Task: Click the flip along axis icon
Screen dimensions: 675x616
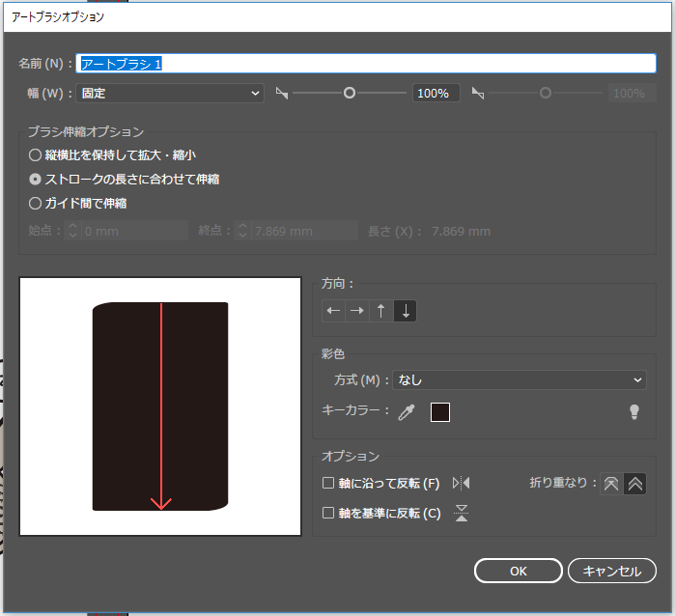Action: pos(461,483)
